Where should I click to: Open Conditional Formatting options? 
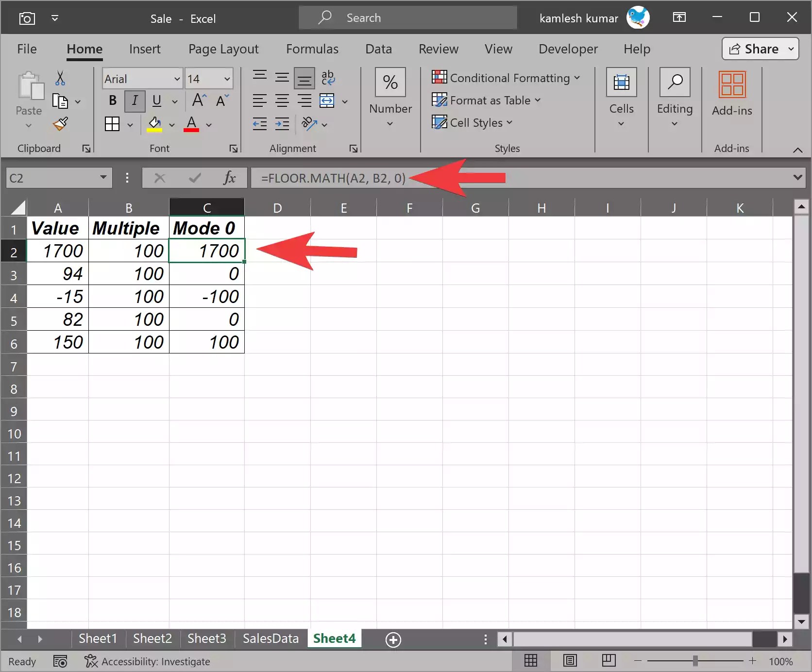[x=505, y=78]
